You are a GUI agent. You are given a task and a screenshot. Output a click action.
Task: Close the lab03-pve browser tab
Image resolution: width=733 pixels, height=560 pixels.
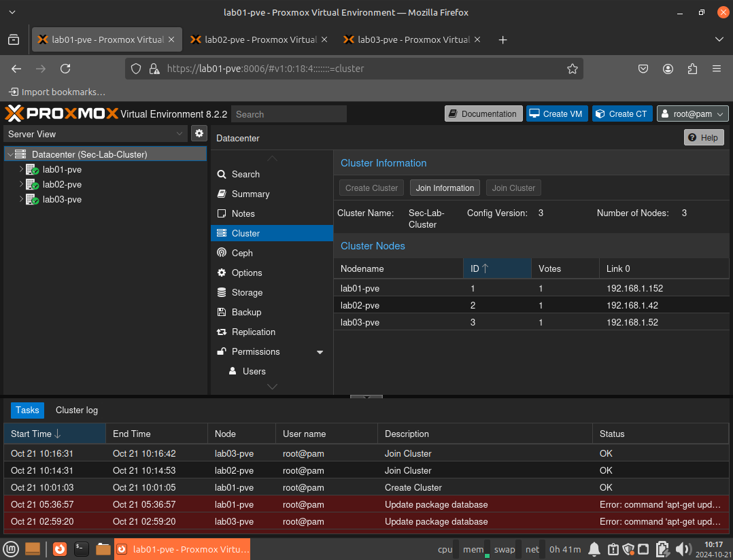(477, 39)
